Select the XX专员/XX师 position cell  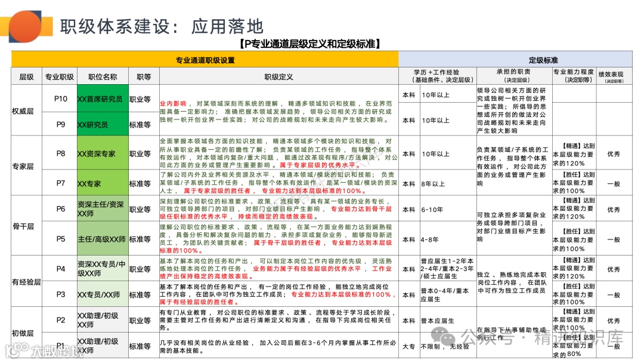(103, 294)
